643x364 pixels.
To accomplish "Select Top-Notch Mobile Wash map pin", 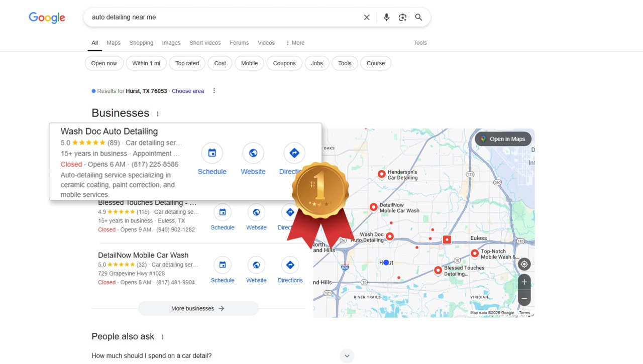I will coord(475,254).
